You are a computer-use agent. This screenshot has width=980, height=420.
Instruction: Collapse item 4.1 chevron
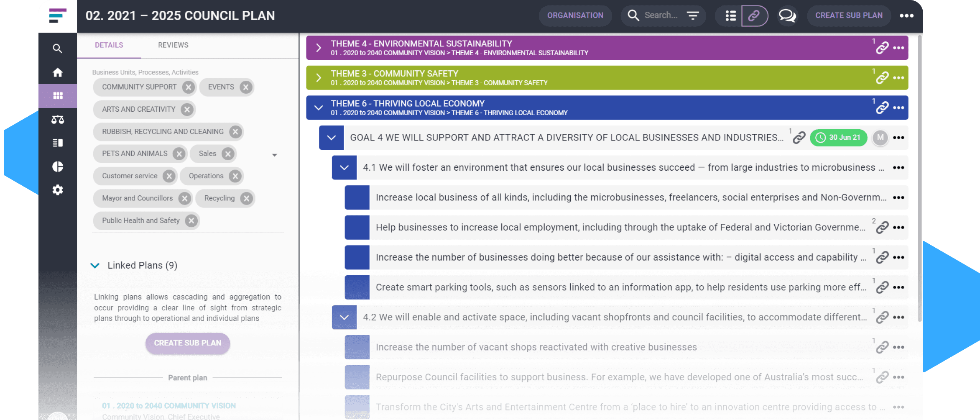[345, 168]
